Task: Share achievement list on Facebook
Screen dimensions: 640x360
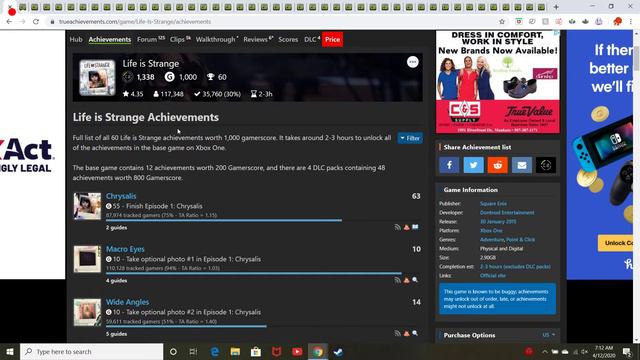Action: [x=449, y=165]
